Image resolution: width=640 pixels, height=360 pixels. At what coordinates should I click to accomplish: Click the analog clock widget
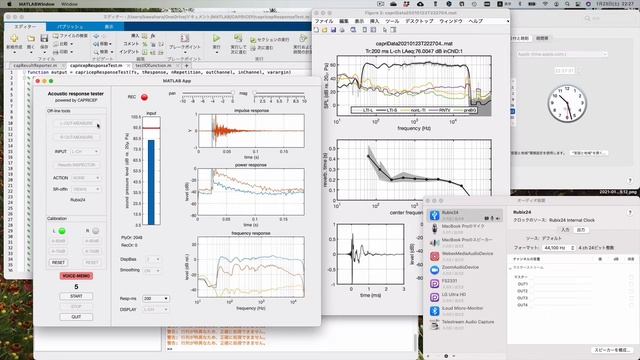click(567, 103)
